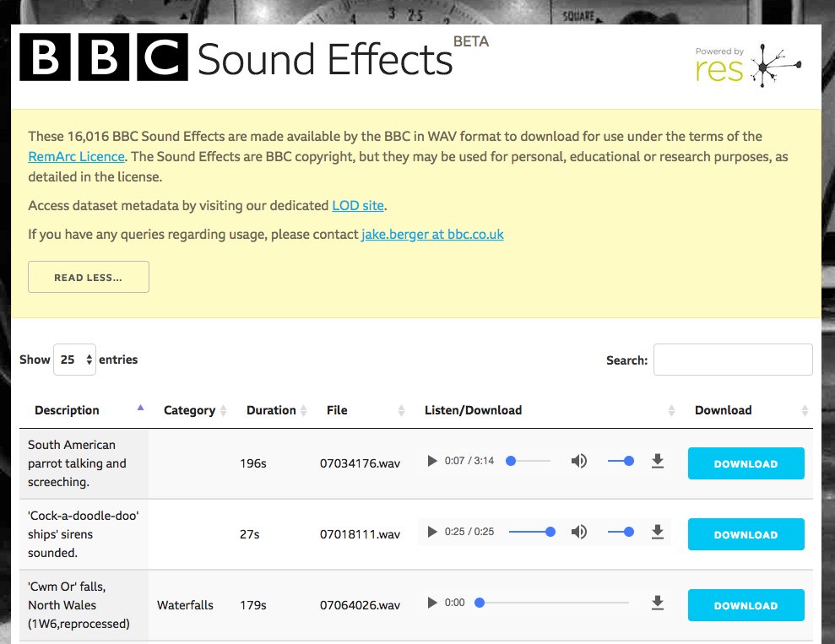Image resolution: width=835 pixels, height=644 pixels.
Task: Open the Show entries count dropdown
Action: pyautogui.click(x=74, y=360)
